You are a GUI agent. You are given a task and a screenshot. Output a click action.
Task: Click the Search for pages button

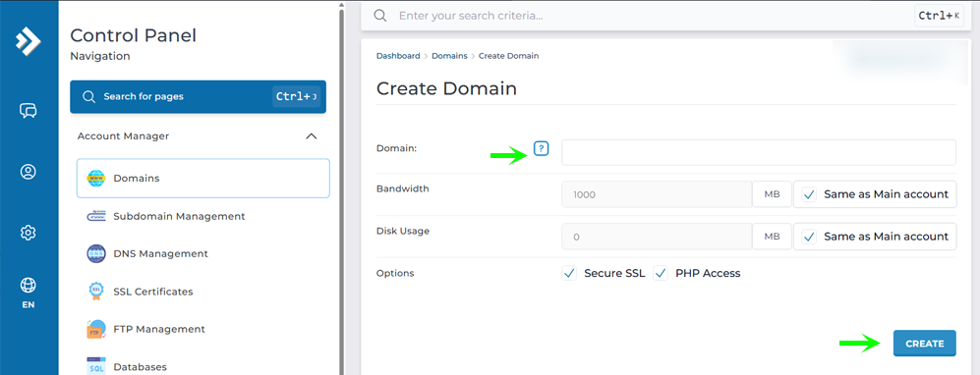[x=199, y=97]
